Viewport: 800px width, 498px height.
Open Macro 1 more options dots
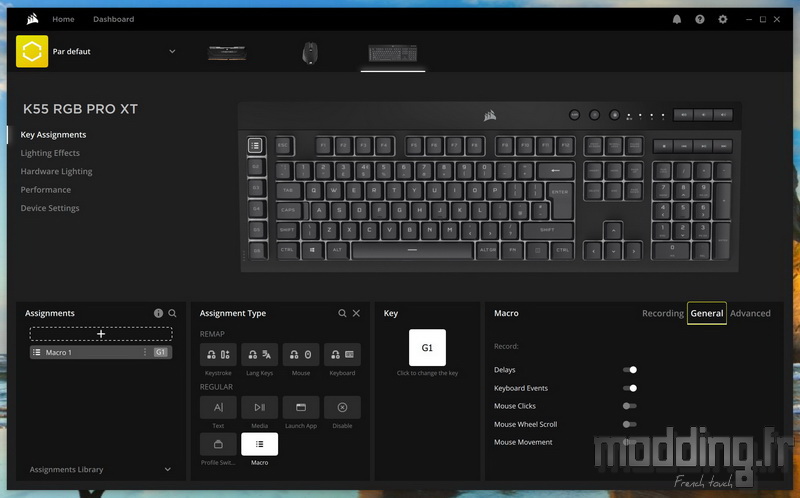click(145, 352)
